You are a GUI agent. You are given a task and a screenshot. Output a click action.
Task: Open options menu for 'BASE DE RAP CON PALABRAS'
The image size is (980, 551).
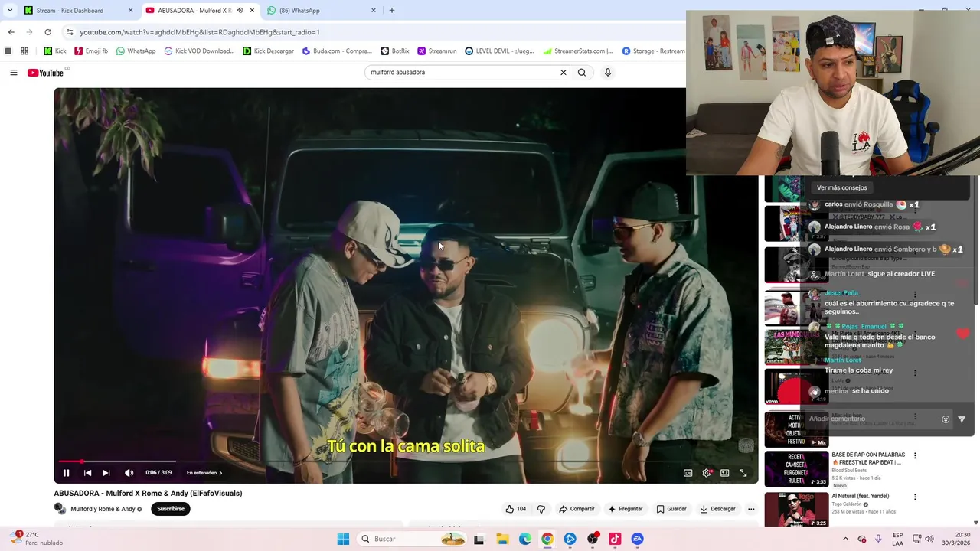coord(915,455)
